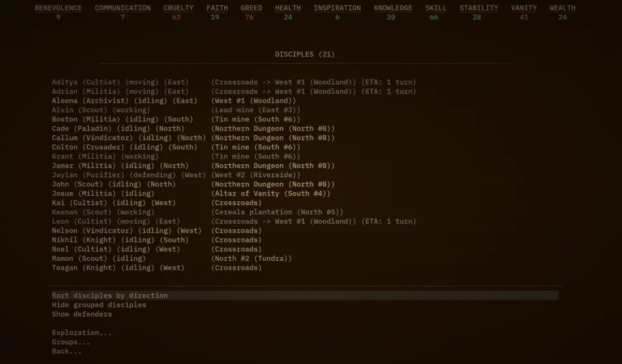
Task: Select the COMMUNICATION stat label
Action: coord(123,8)
